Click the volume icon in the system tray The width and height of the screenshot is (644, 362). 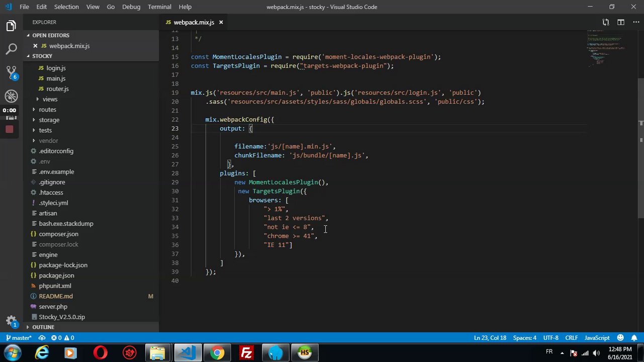pyautogui.click(x=596, y=353)
